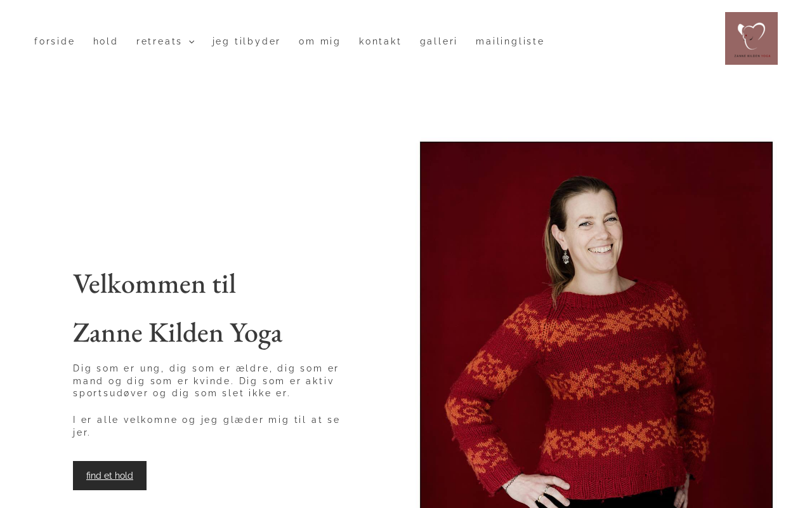Open the kontakt page

coord(380,41)
